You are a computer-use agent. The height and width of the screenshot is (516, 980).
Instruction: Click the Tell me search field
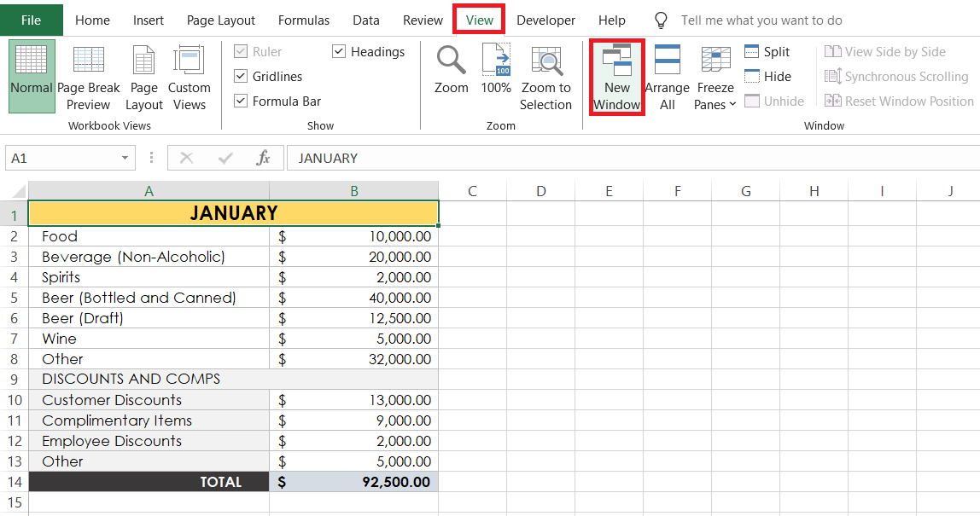(761, 20)
